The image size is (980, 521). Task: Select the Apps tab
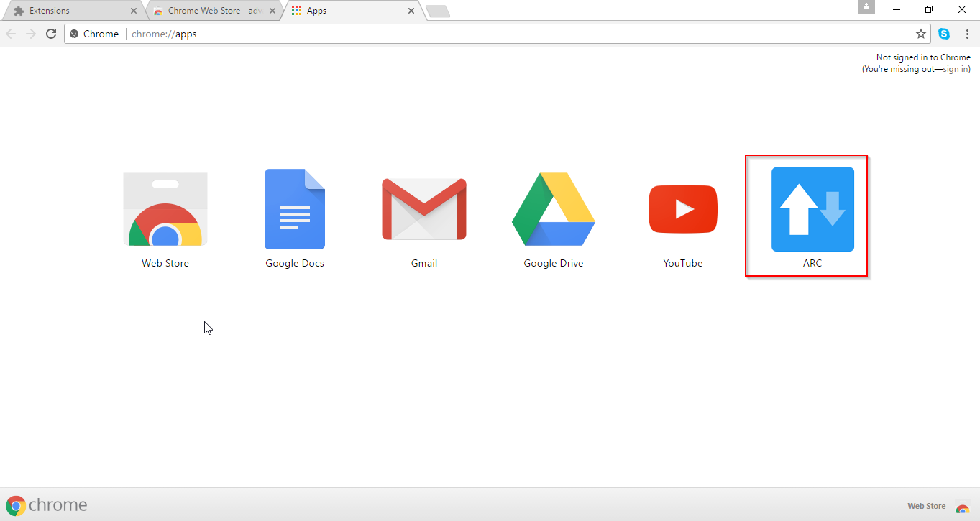pos(352,11)
